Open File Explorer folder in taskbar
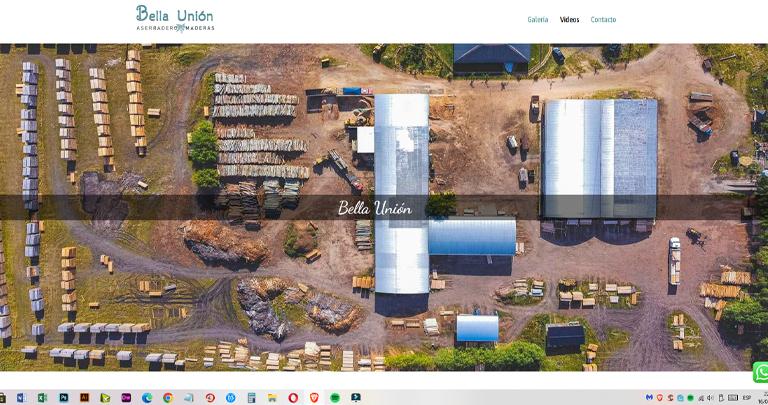Image resolution: width=768 pixels, height=405 pixels. coord(272,398)
